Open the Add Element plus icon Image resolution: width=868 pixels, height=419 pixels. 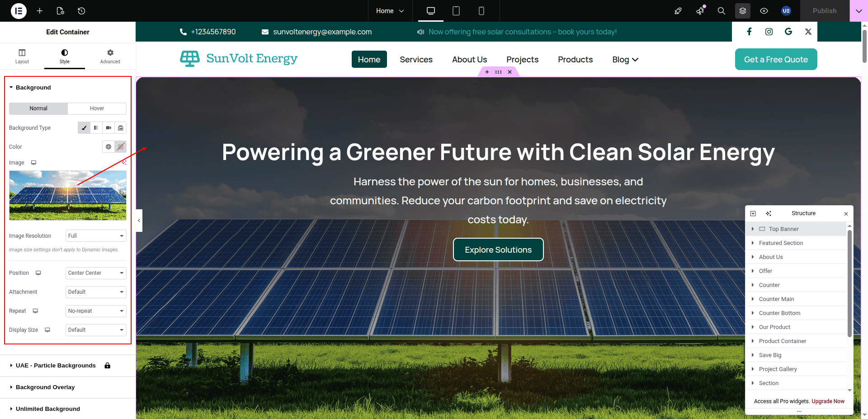point(40,11)
